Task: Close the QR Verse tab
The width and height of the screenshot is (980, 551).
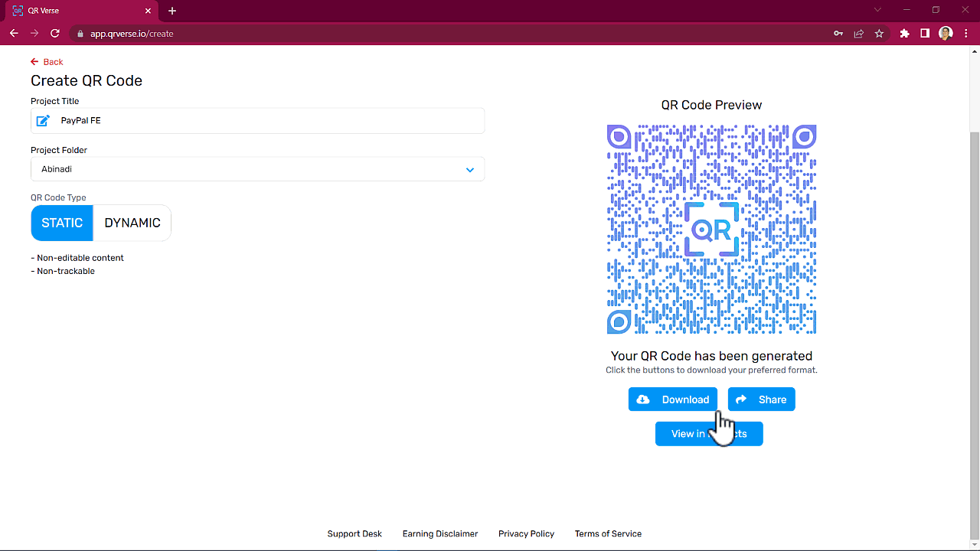Action: (x=149, y=11)
